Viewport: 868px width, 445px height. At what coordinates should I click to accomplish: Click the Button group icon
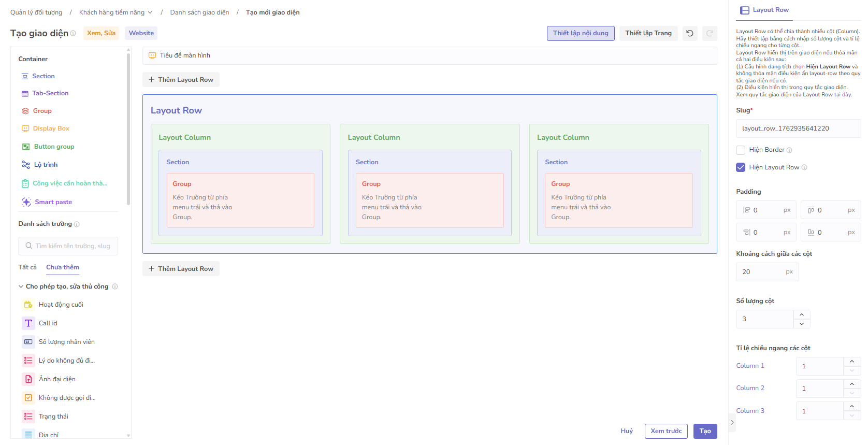26,147
